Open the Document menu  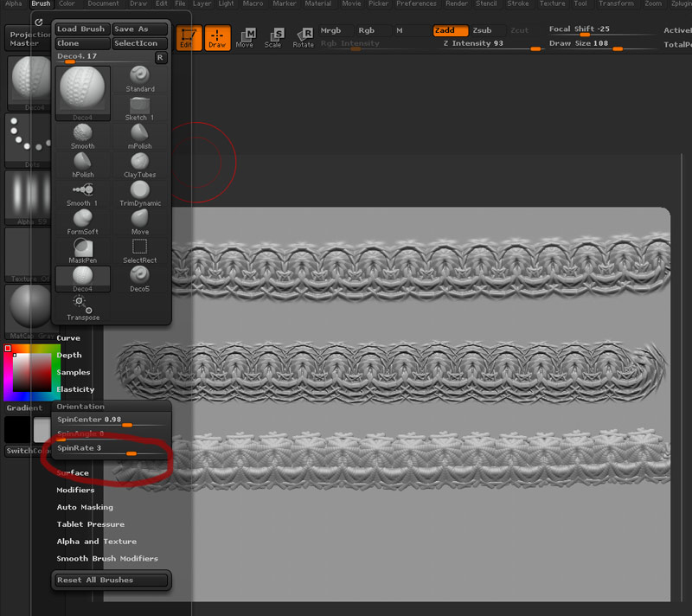click(103, 3)
